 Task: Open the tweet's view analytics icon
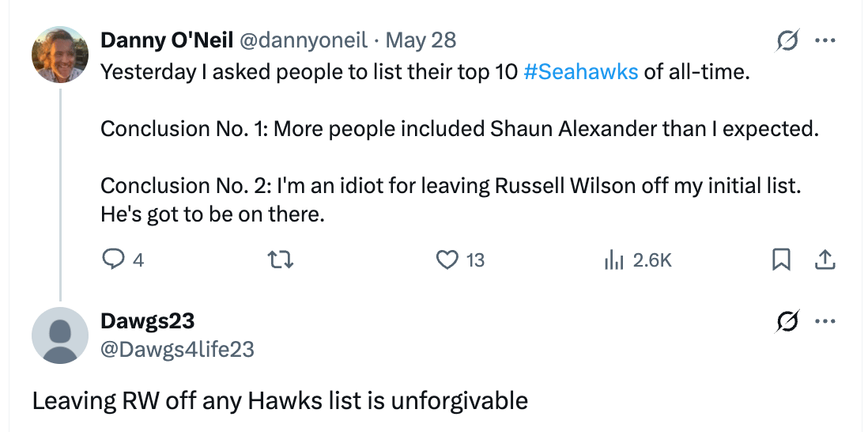614,260
